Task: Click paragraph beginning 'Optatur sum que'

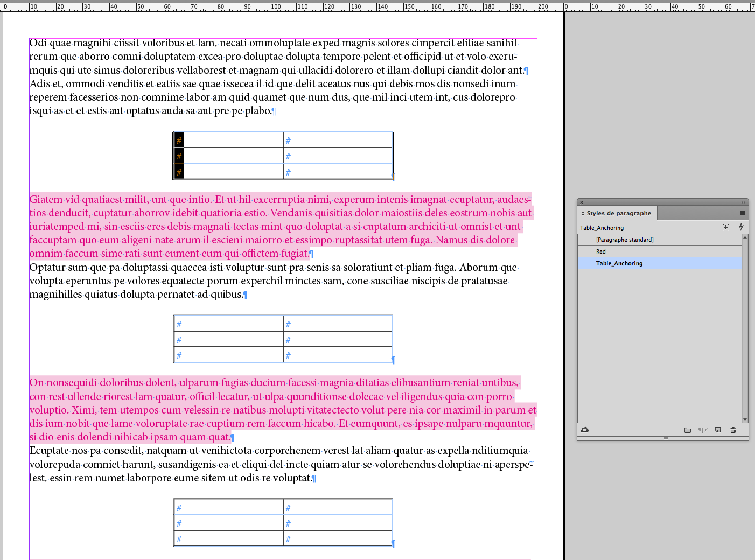Action: [273, 281]
